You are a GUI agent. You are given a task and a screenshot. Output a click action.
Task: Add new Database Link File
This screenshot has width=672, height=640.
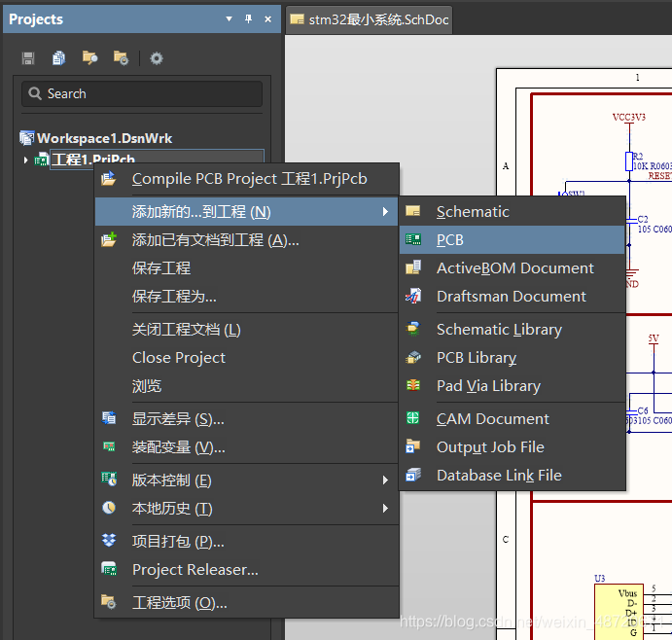click(x=513, y=476)
